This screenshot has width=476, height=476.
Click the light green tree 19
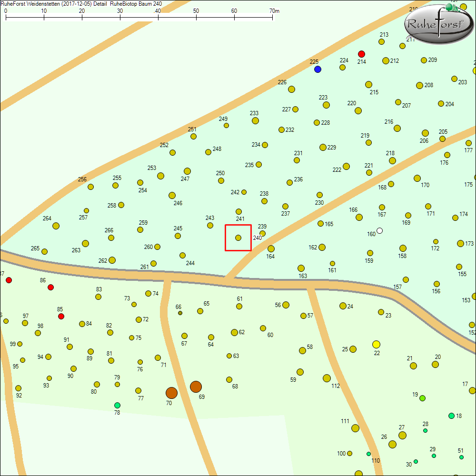tap(422, 398)
